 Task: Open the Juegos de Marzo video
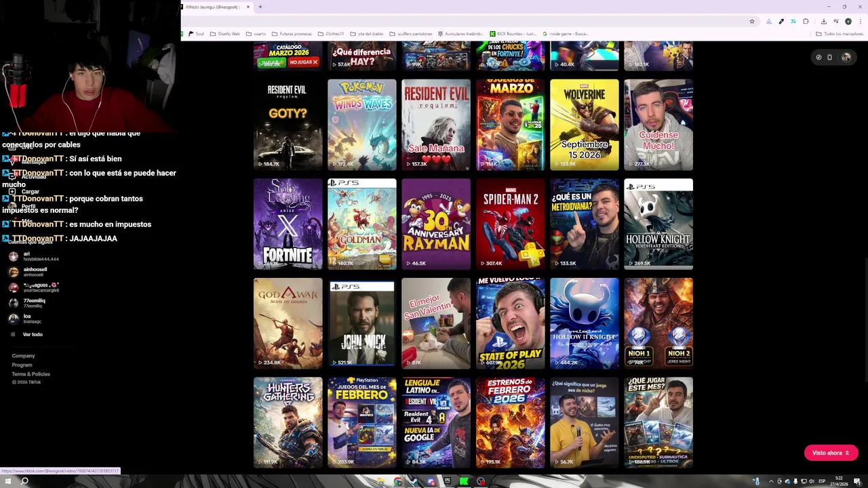pos(510,124)
